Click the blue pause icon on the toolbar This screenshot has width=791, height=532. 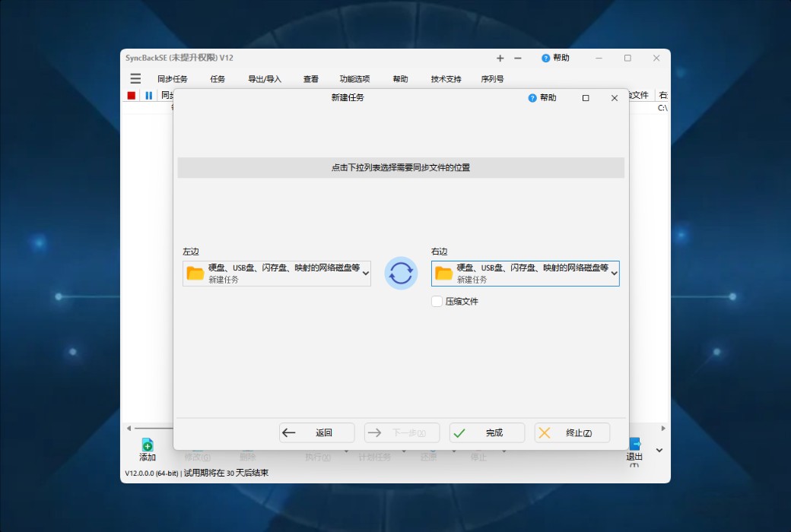148,94
